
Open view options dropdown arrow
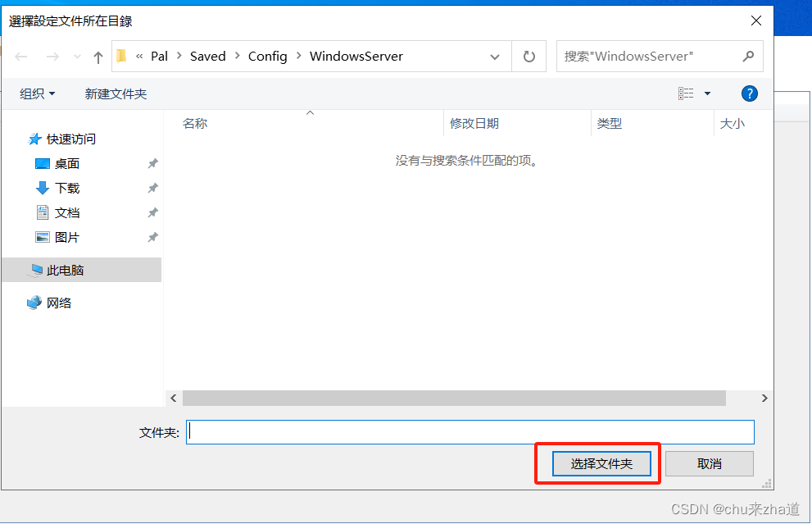click(x=707, y=93)
